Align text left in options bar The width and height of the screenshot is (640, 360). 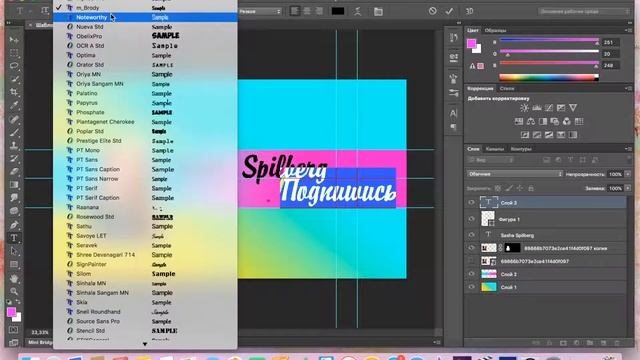coord(295,11)
